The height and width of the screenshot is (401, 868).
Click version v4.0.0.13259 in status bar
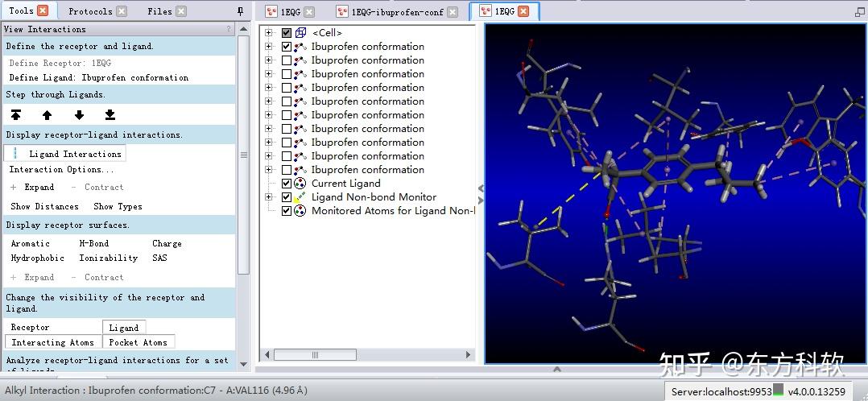816,391
